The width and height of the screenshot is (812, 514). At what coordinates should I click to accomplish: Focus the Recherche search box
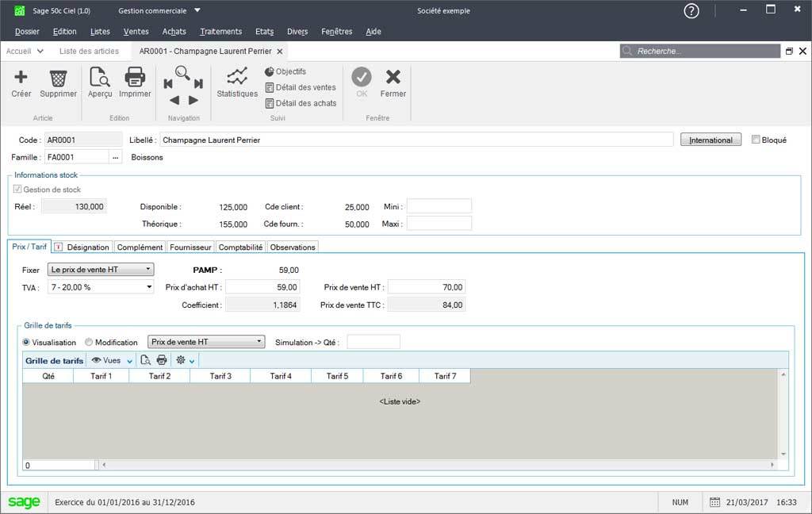[699, 51]
